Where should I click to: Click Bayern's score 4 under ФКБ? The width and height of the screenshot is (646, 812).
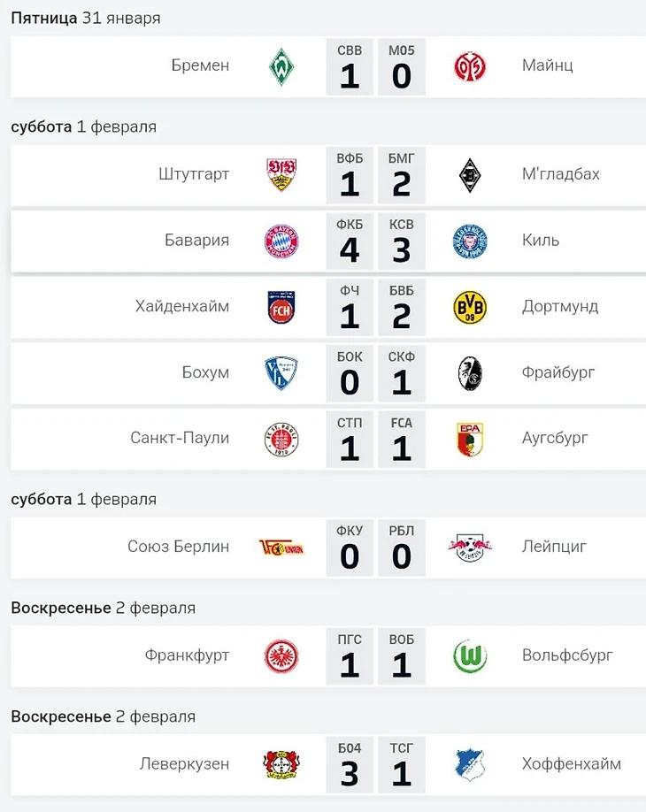click(350, 251)
